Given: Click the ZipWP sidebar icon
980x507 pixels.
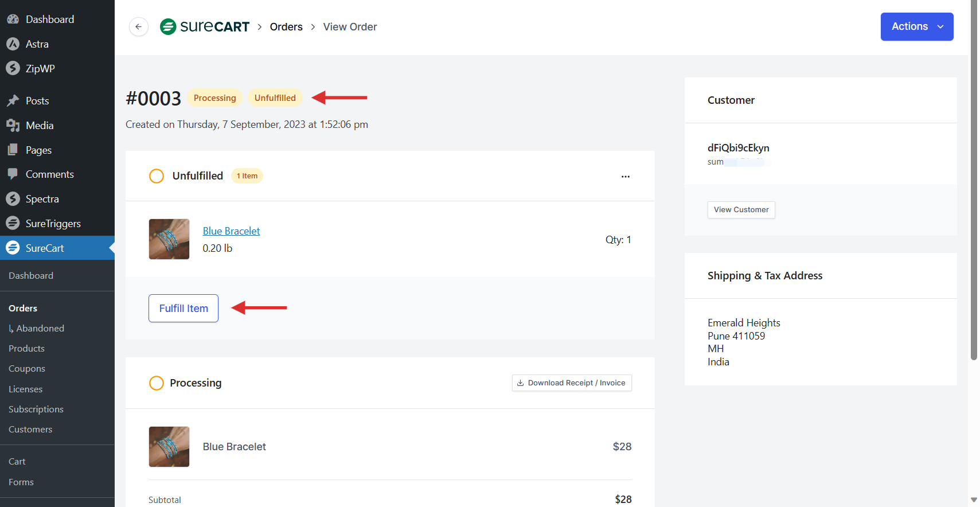Looking at the screenshot, I should [x=13, y=68].
